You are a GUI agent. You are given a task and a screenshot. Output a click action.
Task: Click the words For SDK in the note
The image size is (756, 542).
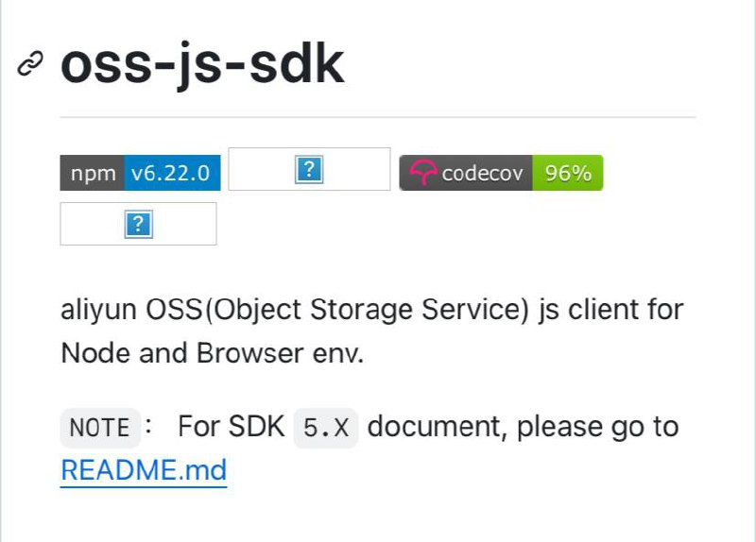[x=232, y=427]
